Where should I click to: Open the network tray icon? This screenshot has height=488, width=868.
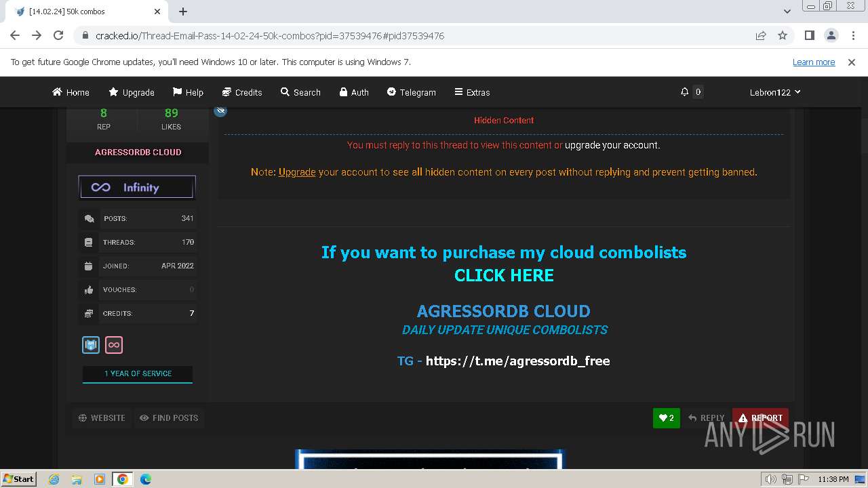[787, 479]
